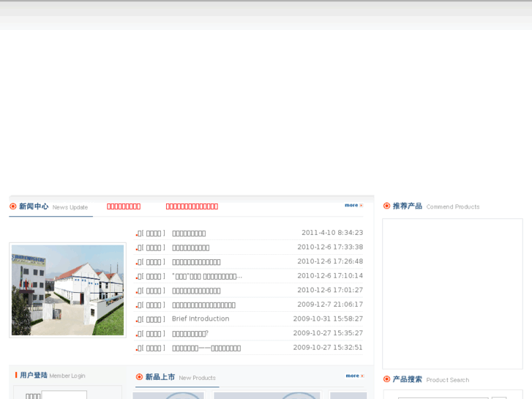Click the category tag of the Brief Introduction row

(x=153, y=319)
